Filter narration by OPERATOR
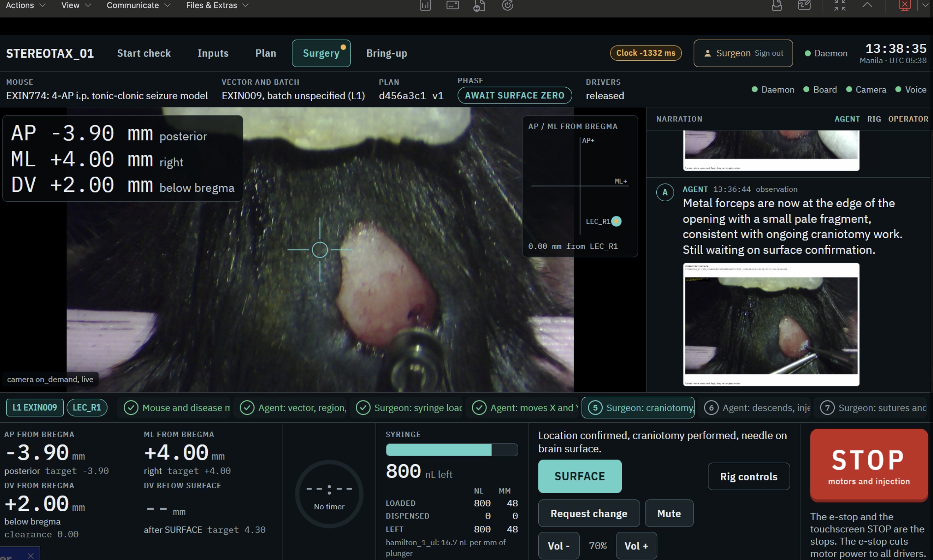The height and width of the screenshot is (560, 933). point(908,119)
